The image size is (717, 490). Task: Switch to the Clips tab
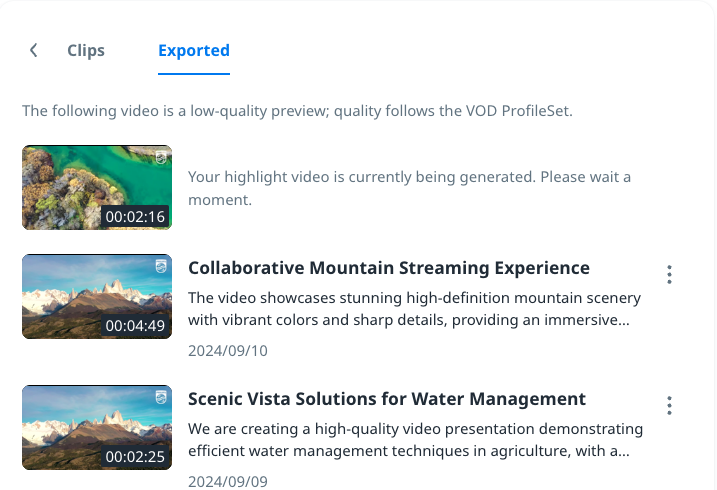(x=86, y=50)
